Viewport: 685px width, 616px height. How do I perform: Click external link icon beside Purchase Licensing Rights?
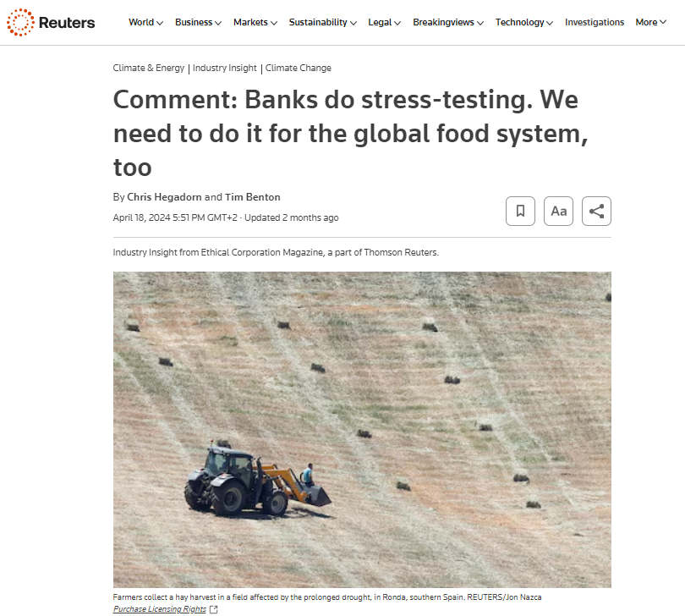[214, 609]
